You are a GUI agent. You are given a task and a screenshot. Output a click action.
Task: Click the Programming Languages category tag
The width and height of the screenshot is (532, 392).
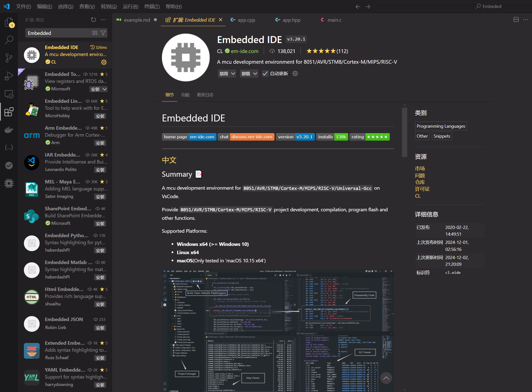tap(441, 126)
